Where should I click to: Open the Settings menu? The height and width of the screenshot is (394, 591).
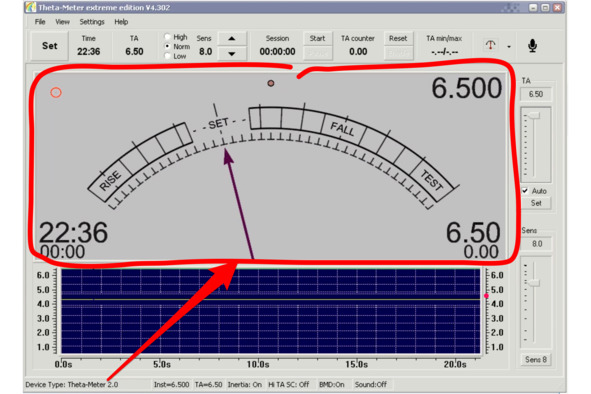(x=92, y=22)
